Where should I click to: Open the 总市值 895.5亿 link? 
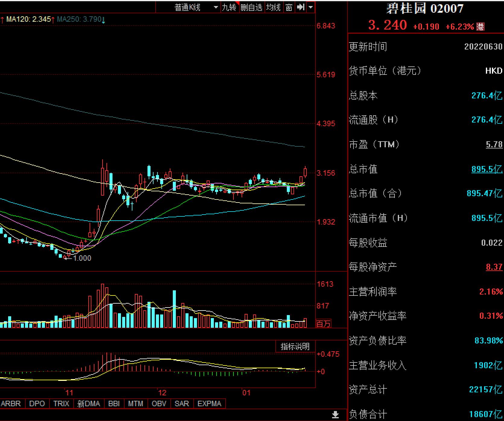[x=487, y=169]
